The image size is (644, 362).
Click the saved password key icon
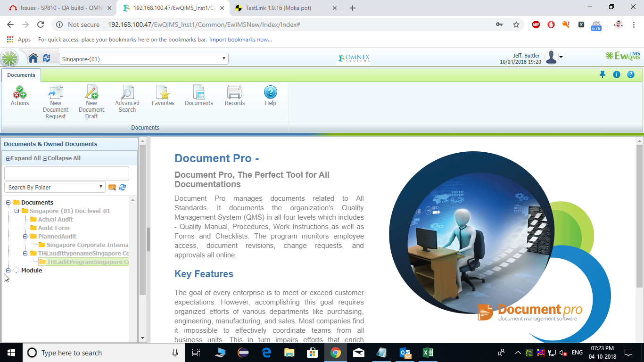tap(499, 25)
